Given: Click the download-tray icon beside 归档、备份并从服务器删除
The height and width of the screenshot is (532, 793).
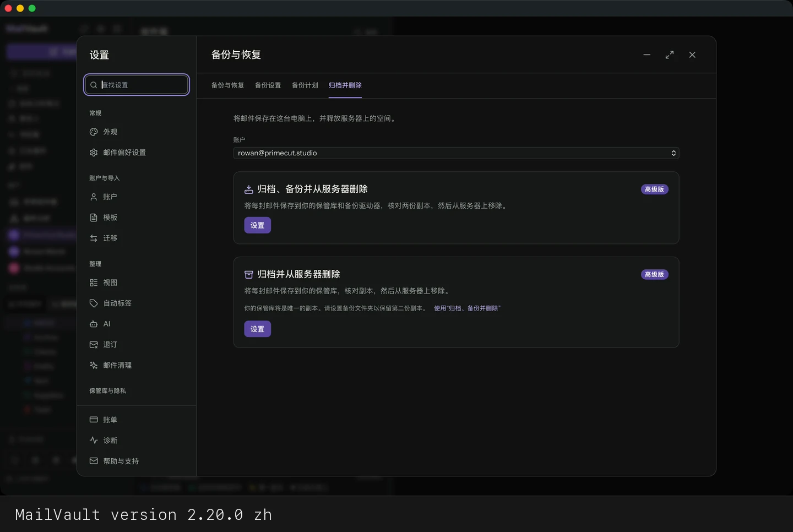Looking at the screenshot, I should point(249,189).
